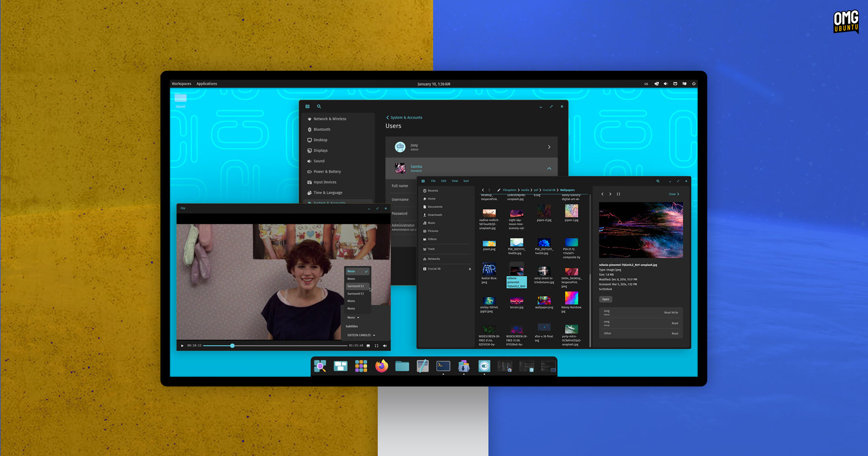Image resolution: width=868 pixels, height=456 pixels.
Task: Collapse the Samba user row
Action: (471, 168)
